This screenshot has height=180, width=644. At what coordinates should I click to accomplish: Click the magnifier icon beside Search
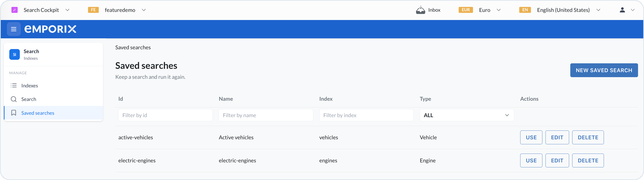14,99
